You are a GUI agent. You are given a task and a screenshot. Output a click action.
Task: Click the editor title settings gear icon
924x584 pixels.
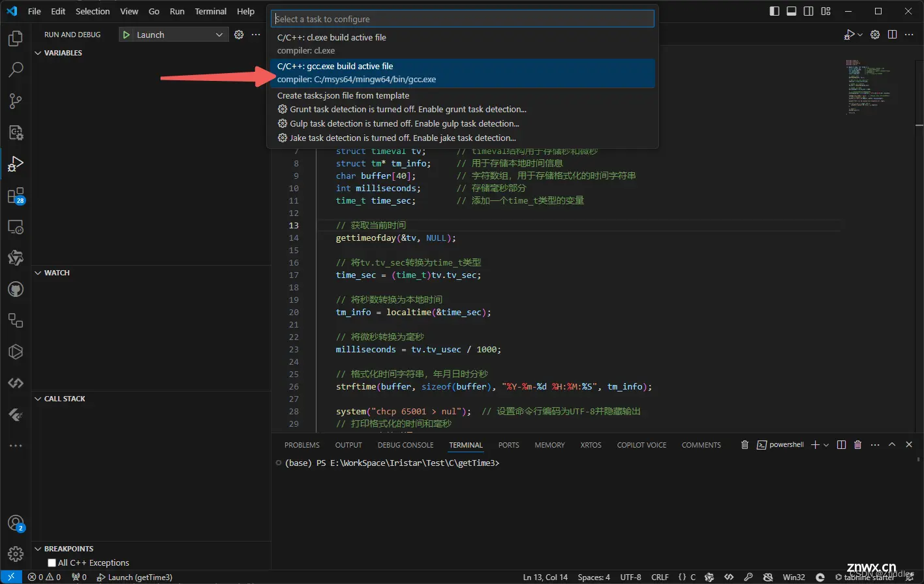[875, 35]
